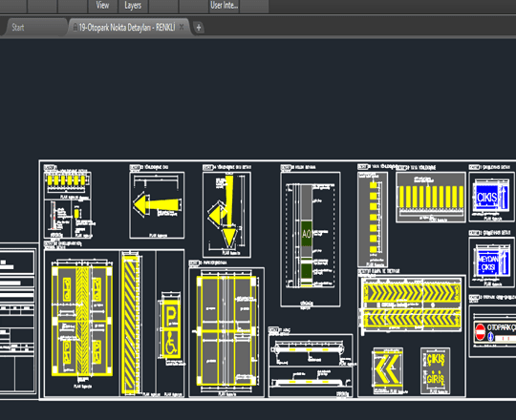Click the plus button for new drawing

coord(199,28)
